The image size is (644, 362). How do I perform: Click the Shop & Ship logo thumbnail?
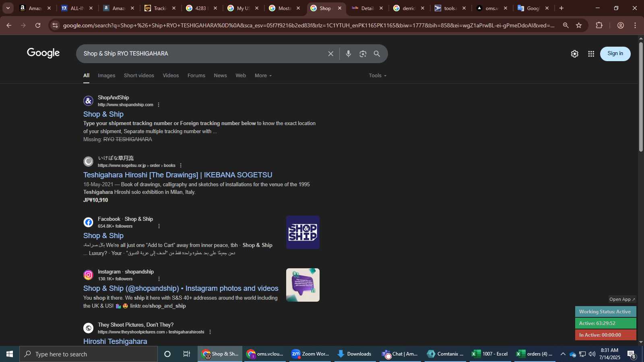(x=303, y=232)
